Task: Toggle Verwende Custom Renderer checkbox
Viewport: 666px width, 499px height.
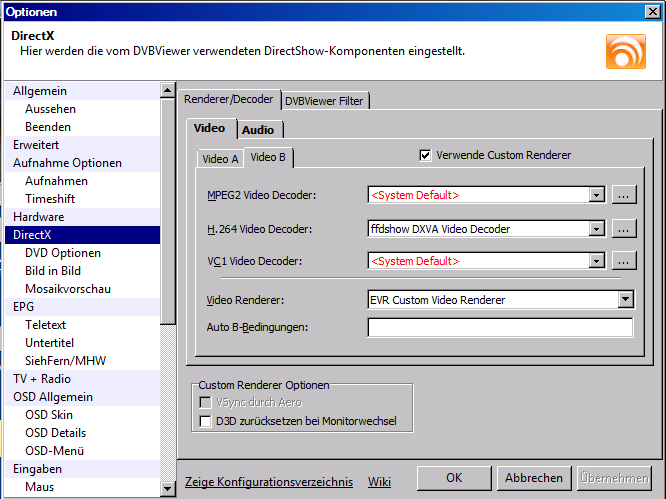Action: coord(425,155)
